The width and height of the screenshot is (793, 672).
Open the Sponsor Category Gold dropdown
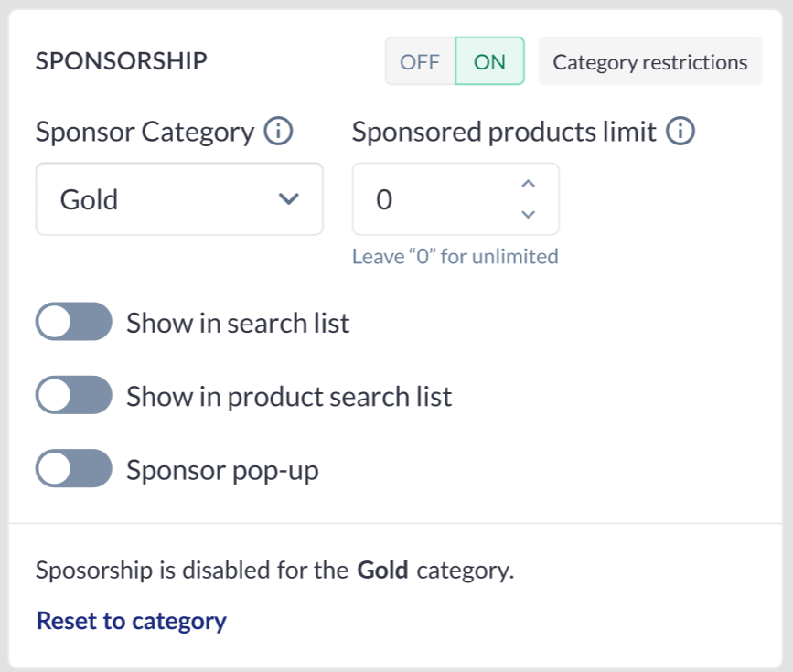coord(179,198)
